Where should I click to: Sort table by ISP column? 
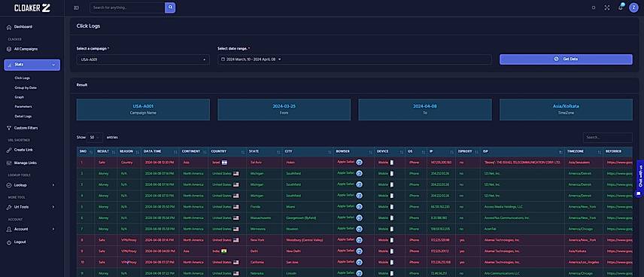[x=522, y=151]
